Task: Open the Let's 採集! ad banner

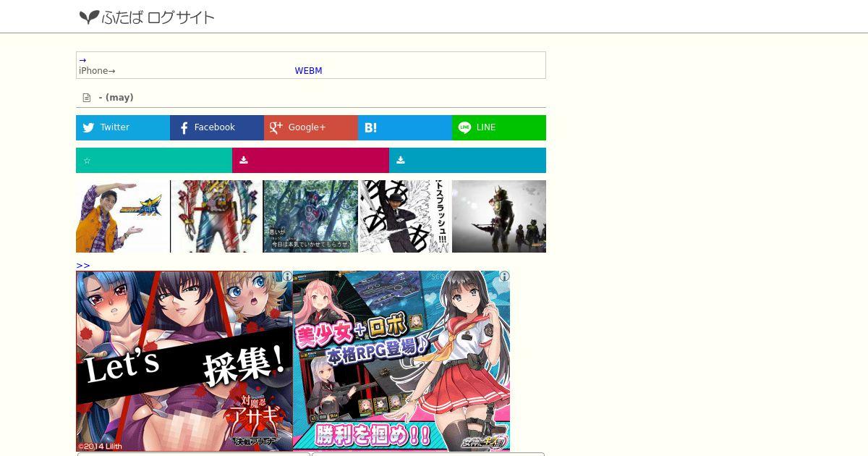Action: click(184, 361)
